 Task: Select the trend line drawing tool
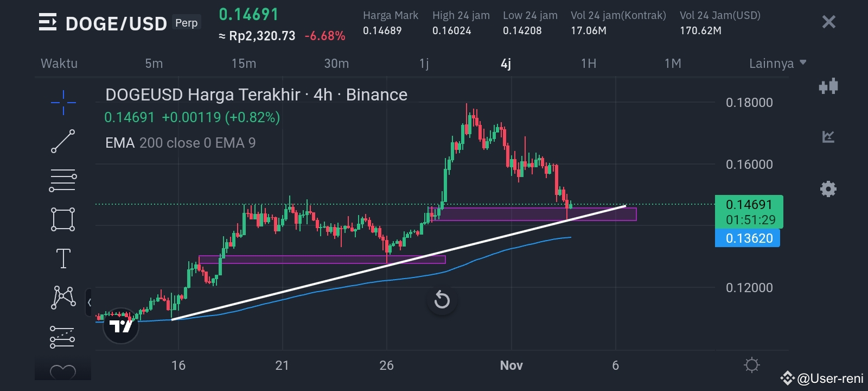coord(63,141)
